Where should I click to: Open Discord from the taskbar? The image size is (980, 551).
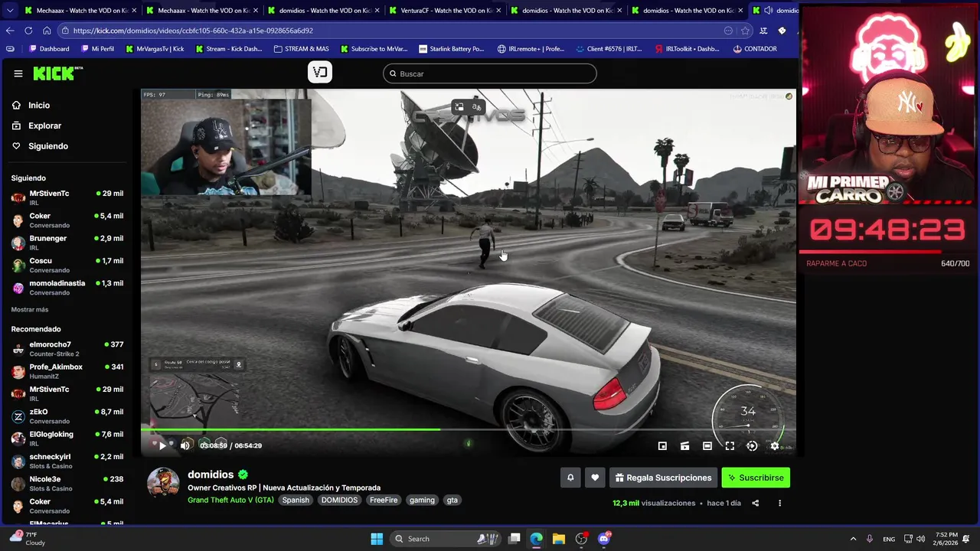click(x=604, y=539)
